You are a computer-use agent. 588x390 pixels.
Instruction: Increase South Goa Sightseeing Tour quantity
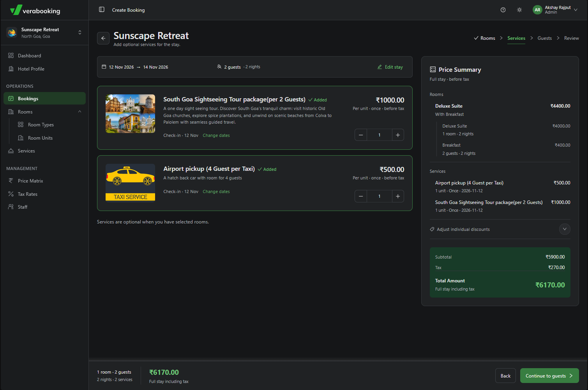[x=398, y=135]
